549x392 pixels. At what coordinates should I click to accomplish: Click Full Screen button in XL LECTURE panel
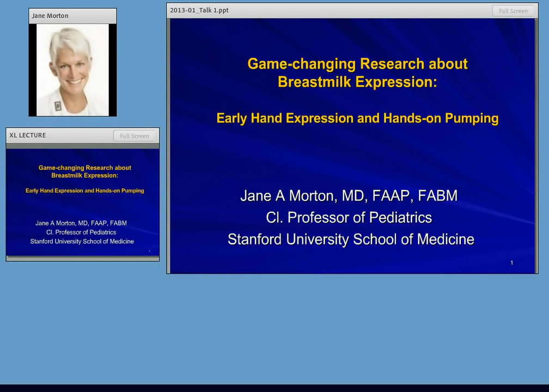point(135,136)
